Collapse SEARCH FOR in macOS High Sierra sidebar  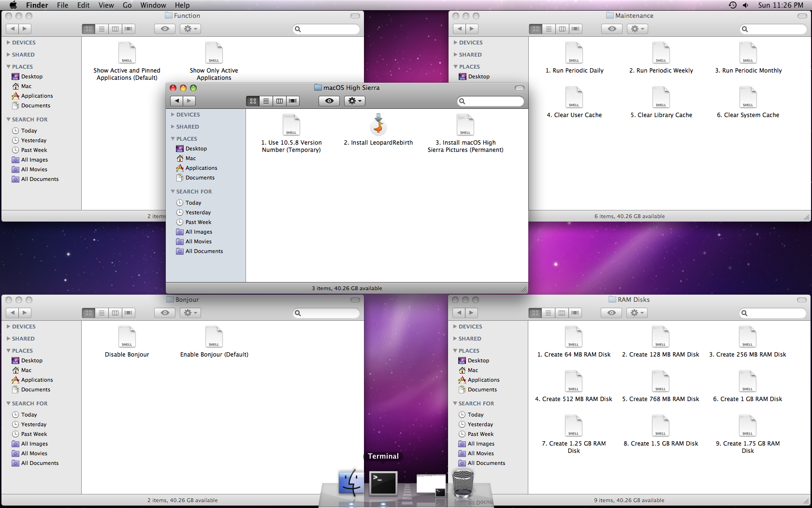tap(173, 192)
